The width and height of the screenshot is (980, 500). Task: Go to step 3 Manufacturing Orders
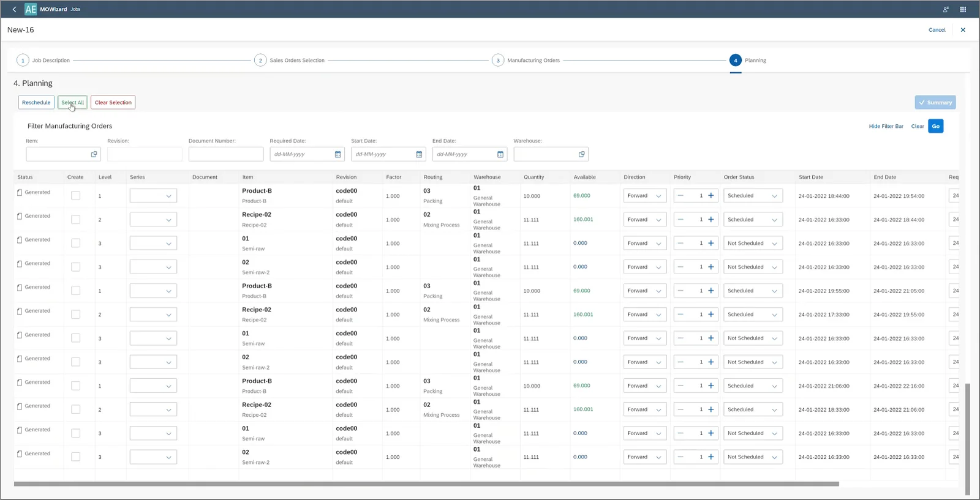[526, 60]
